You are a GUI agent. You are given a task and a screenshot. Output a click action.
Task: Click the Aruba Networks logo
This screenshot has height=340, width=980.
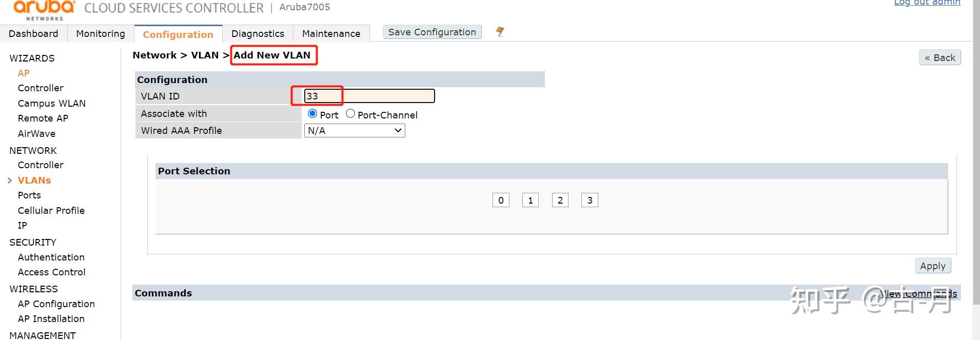click(x=44, y=9)
